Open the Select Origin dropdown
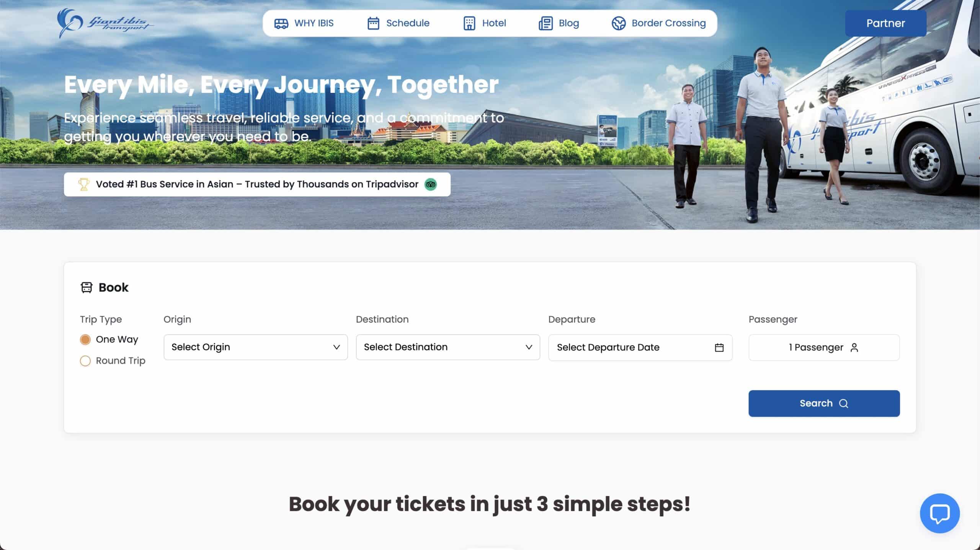 (256, 347)
